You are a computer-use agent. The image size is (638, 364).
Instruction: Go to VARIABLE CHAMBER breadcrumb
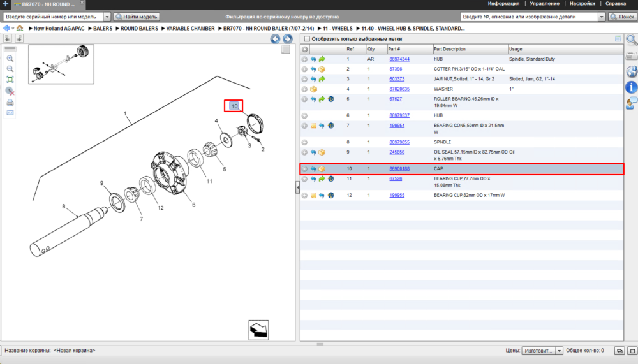coord(190,29)
